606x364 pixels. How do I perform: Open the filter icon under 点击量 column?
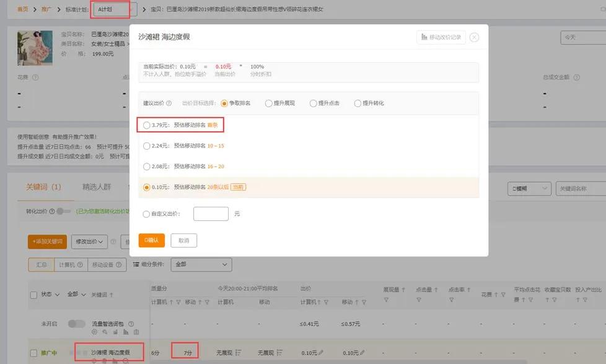tap(418, 298)
